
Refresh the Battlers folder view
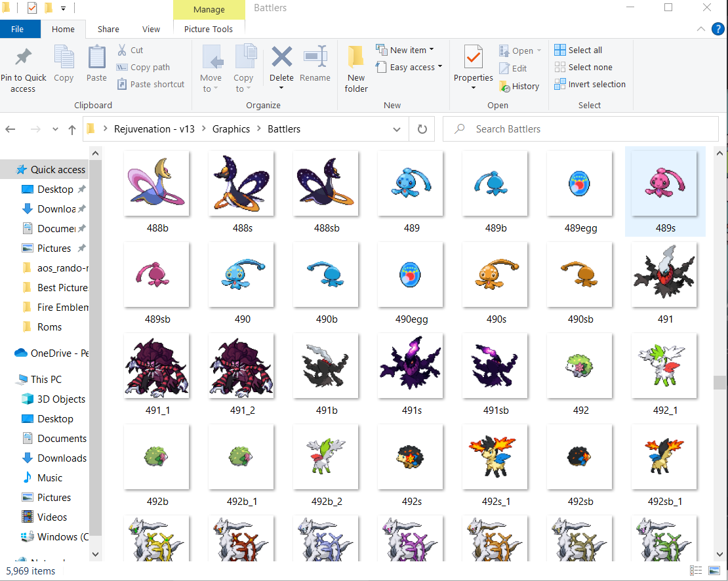(x=422, y=129)
